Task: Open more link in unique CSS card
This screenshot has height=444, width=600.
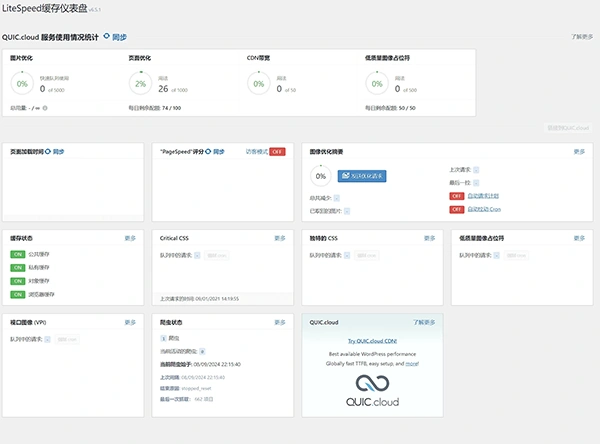Action: pyautogui.click(x=429, y=238)
